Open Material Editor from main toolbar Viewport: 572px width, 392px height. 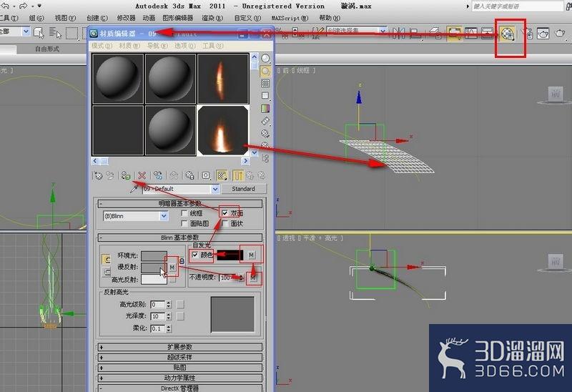pyautogui.click(x=508, y=34)
